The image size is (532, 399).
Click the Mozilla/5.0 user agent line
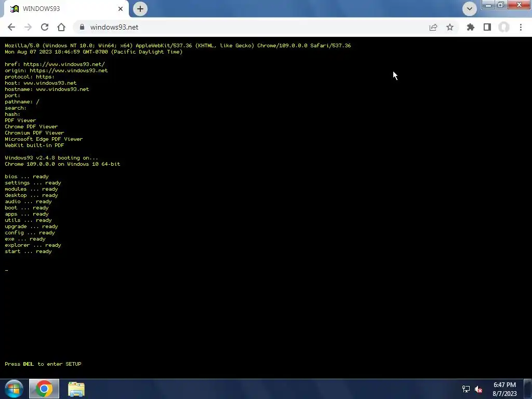click(178, 46)
